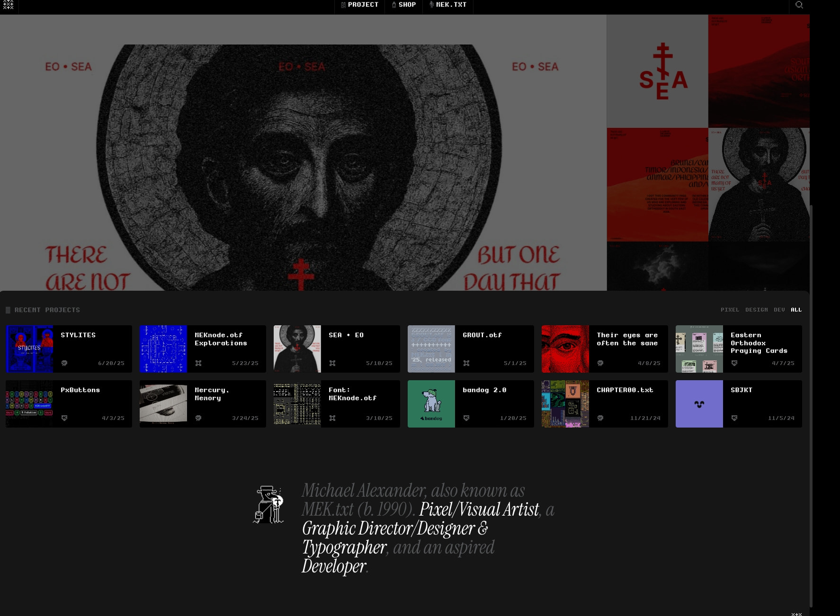840x616 pixels.
Task: Open the PxButtons project thumbnail
Action: [x=29, y=404]
